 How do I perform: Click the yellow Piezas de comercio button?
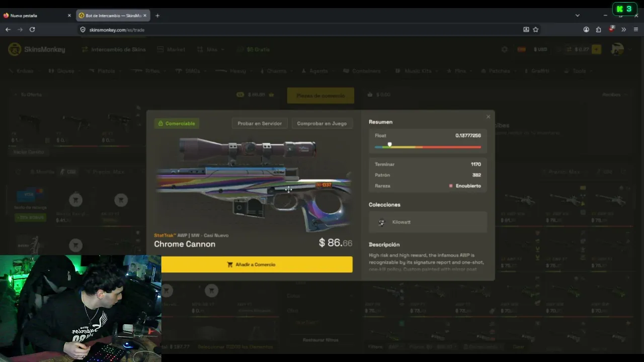point(320,96)
